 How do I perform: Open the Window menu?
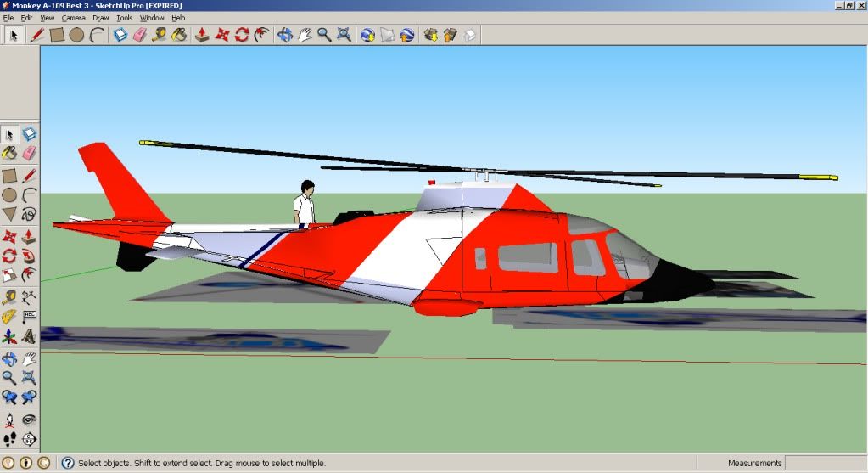(x=152, y=18)
